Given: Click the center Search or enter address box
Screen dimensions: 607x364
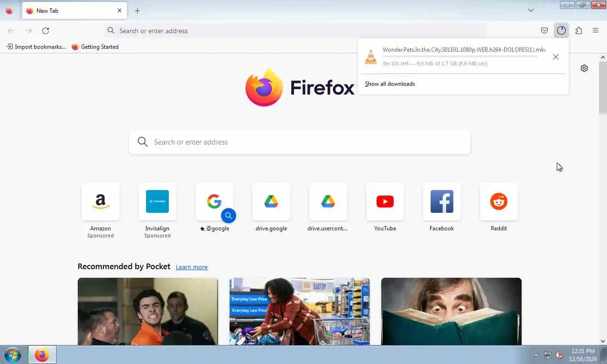Looking at the screenshot, I should pos(300,142).
